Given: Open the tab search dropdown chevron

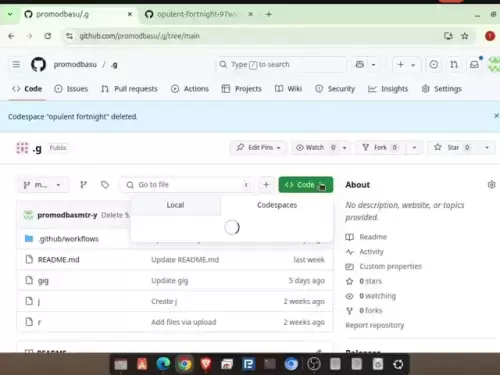Looking at the screenshot, I should click(10, 14).
